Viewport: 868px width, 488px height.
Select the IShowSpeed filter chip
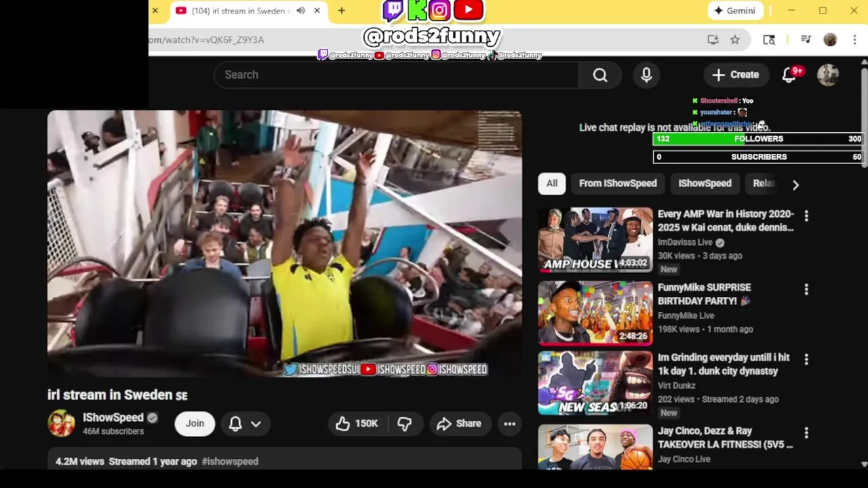point(705,184)
